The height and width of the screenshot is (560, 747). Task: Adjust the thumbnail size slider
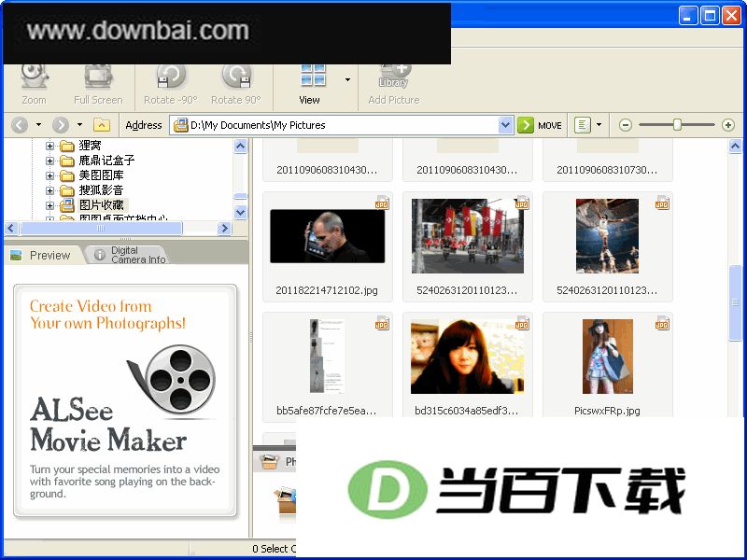click(677, 125)
